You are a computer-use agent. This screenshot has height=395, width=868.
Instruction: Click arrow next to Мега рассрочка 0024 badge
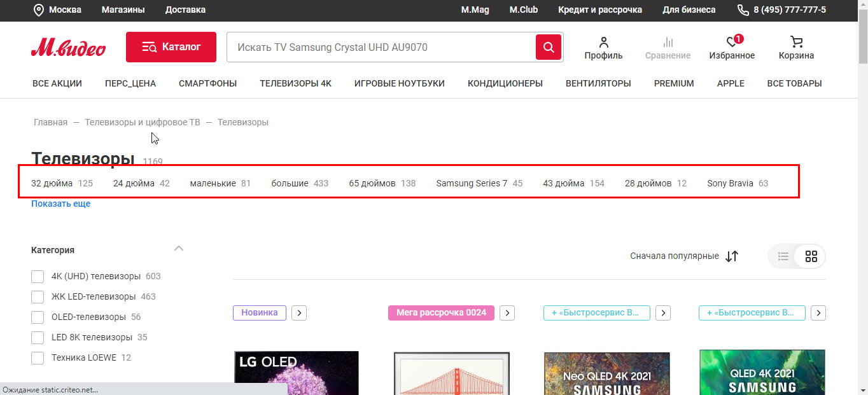(507, 313)
